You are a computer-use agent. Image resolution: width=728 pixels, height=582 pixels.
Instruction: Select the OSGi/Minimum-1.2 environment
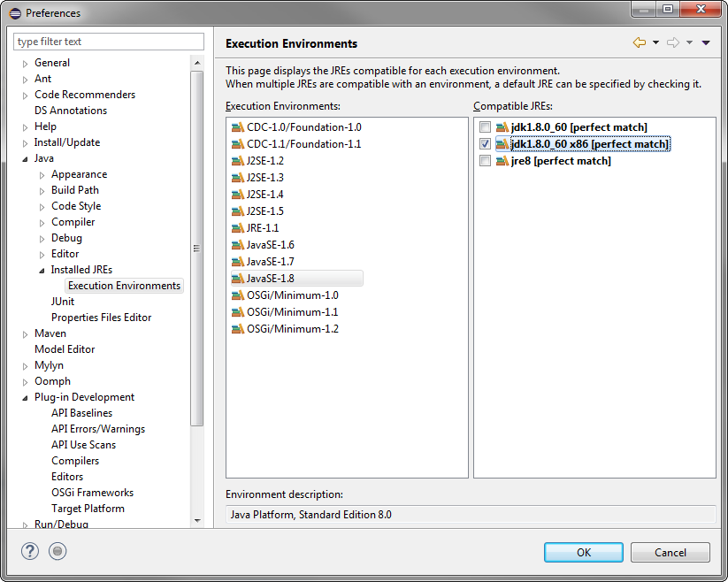(293, 329)
